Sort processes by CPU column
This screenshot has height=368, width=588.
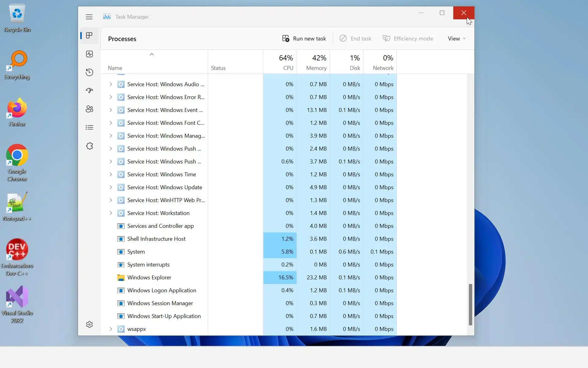(x=285, y=62)
